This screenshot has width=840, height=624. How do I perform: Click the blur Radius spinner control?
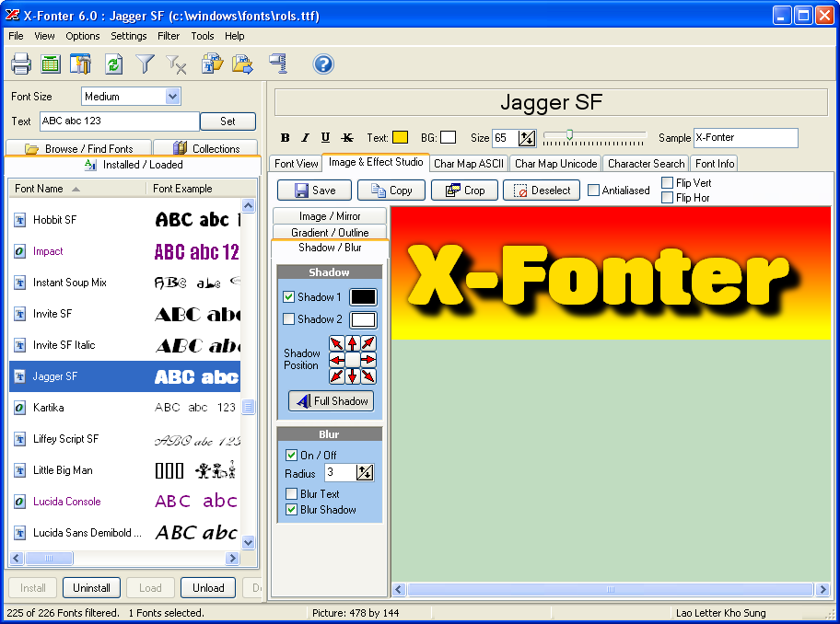[x=365, y=473]
